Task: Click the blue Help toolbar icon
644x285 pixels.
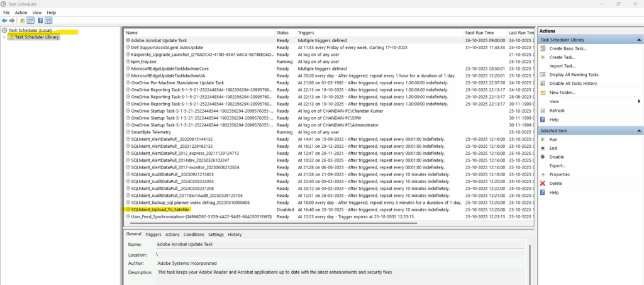Action: [x=40, y=20]
